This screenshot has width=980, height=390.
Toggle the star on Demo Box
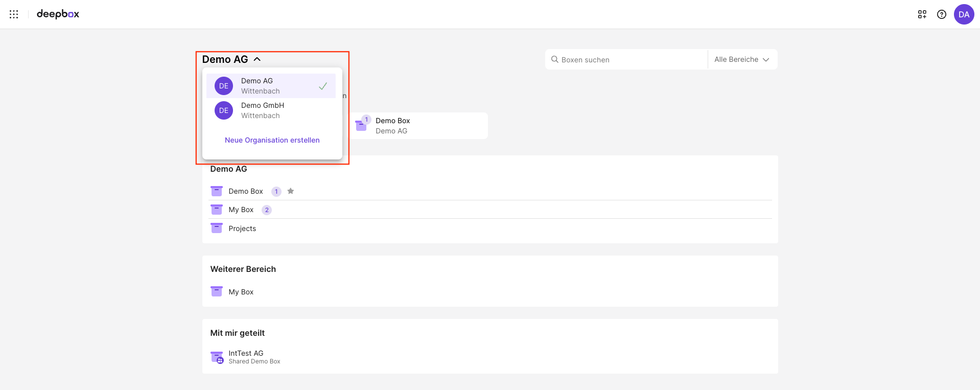[x=291, y=191]
